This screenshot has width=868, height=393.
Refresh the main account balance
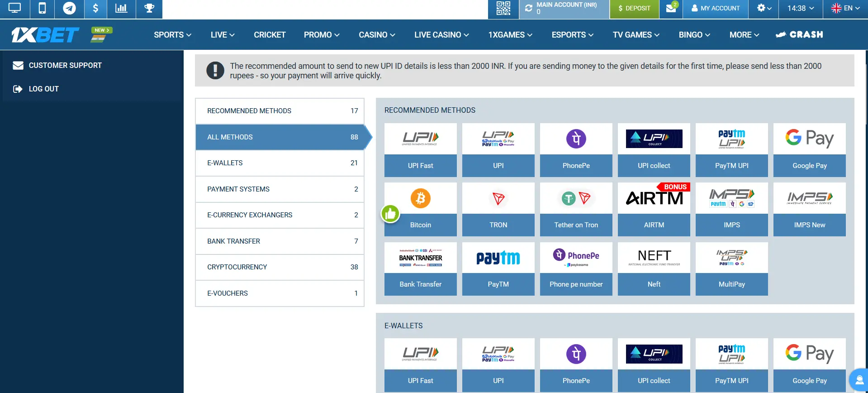(x=528, y=8)
